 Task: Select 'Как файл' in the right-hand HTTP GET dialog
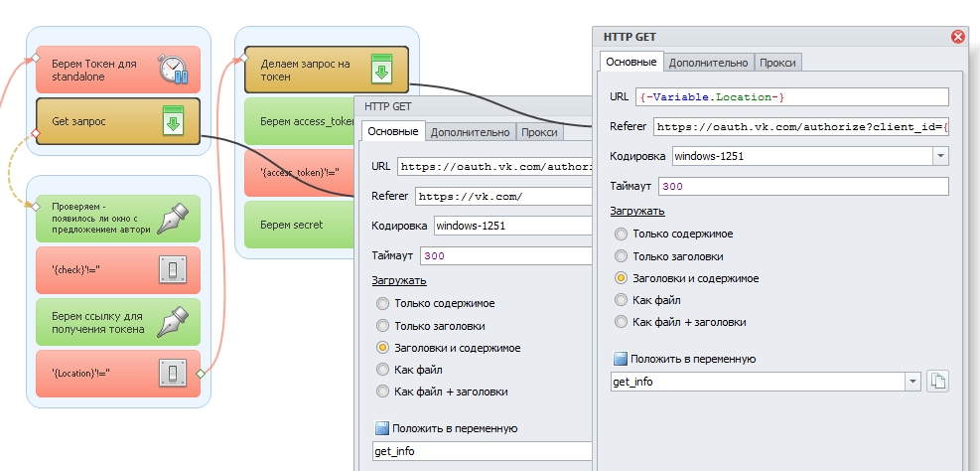pos(622,299)
